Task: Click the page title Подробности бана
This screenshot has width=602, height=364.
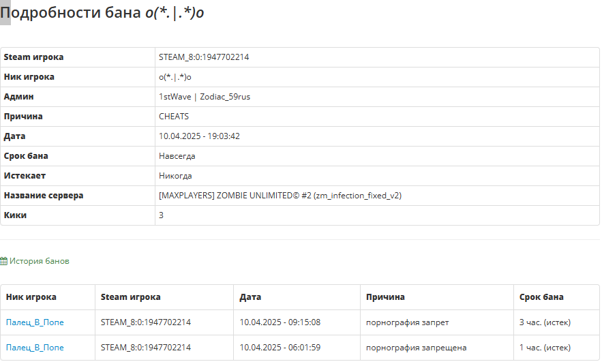Action: pyautogui.click(x=71, y=13)
